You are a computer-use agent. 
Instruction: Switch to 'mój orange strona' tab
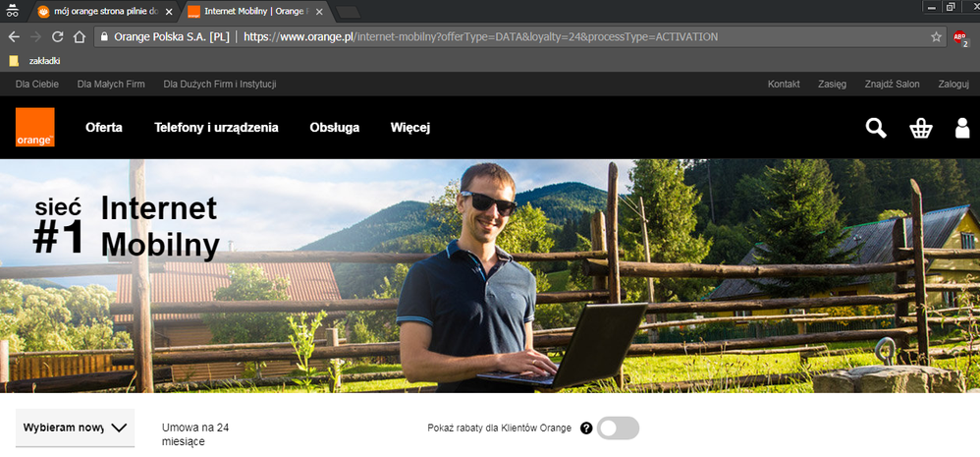coord(96,11)
